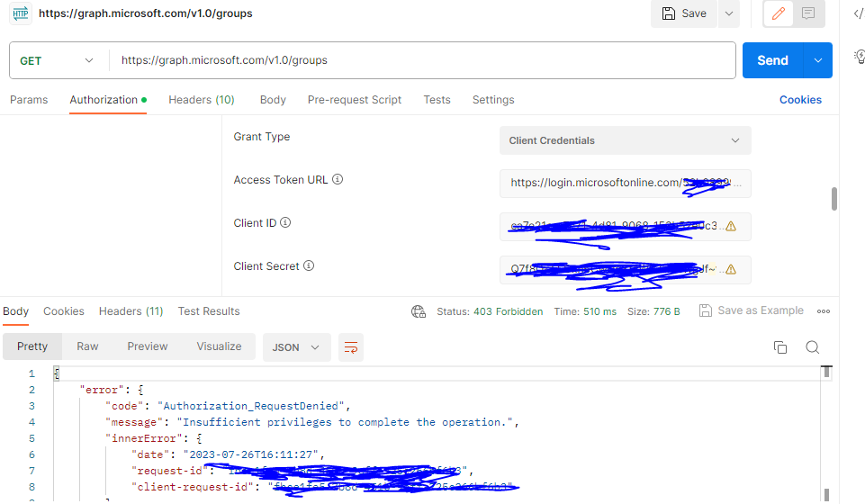Select the Visualize view button

click(219, 346)
